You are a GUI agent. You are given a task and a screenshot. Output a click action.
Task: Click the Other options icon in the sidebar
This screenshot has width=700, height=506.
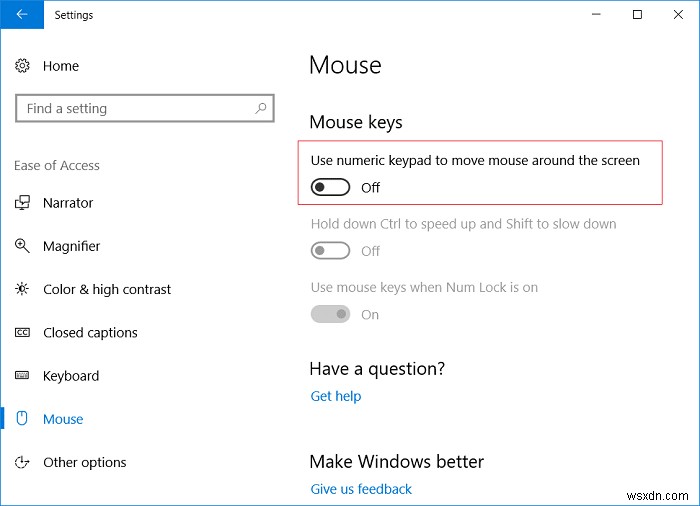22,462
